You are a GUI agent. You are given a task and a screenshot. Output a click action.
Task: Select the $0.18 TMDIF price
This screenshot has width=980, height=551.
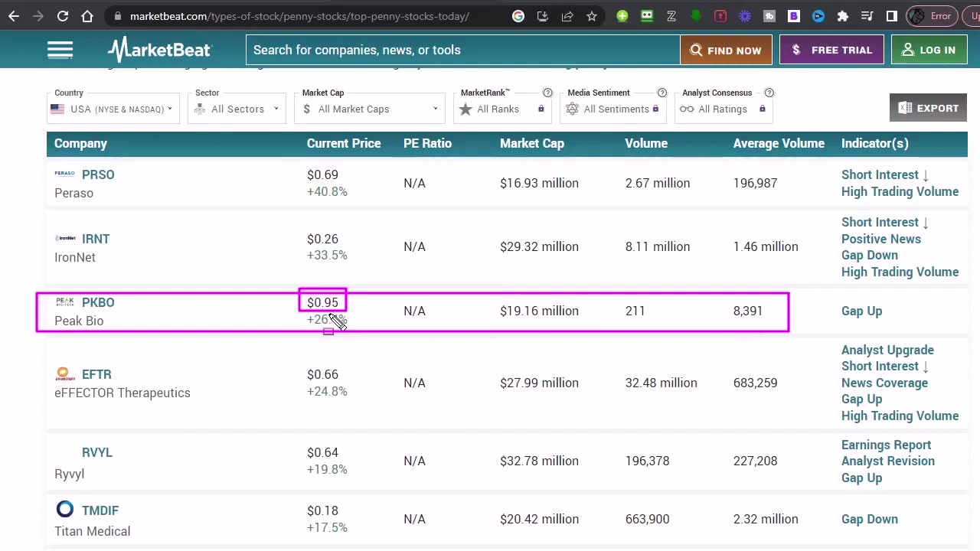click(x=322, y=510)
